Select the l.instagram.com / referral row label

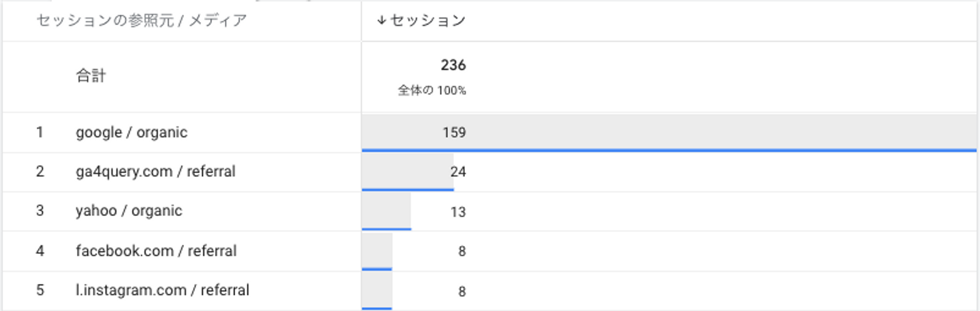(162, 290)
